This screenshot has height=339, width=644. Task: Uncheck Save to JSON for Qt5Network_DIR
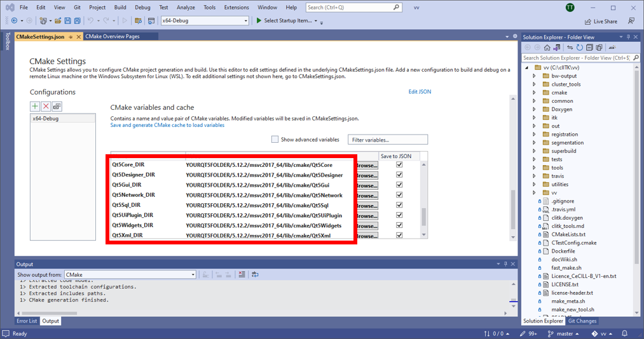pyautogui.click(x=399, y=195)
